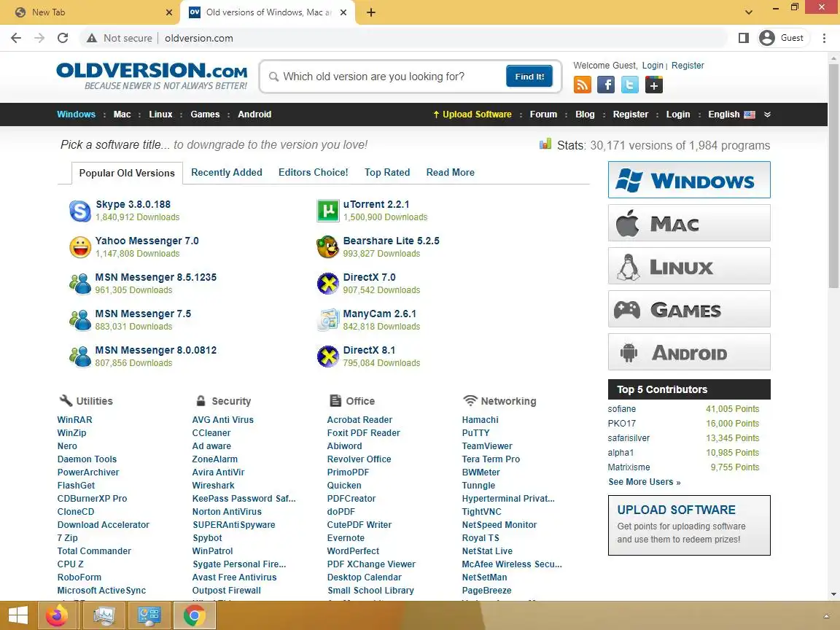
Task: Open Linux in the navigation bar
Action: [160, 114]
